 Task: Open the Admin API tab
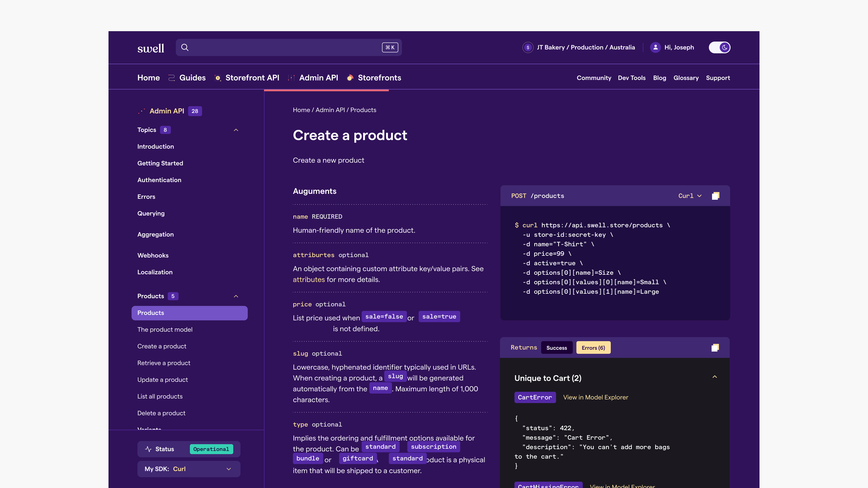(x=318, y=78)
